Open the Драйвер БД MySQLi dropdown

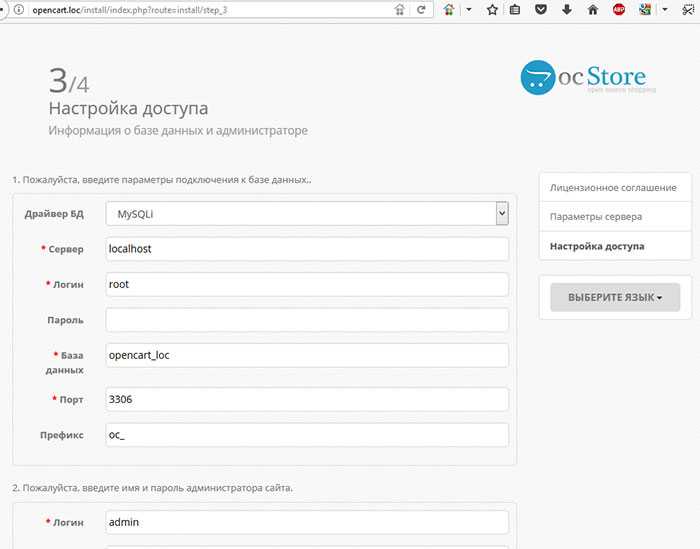307,214
